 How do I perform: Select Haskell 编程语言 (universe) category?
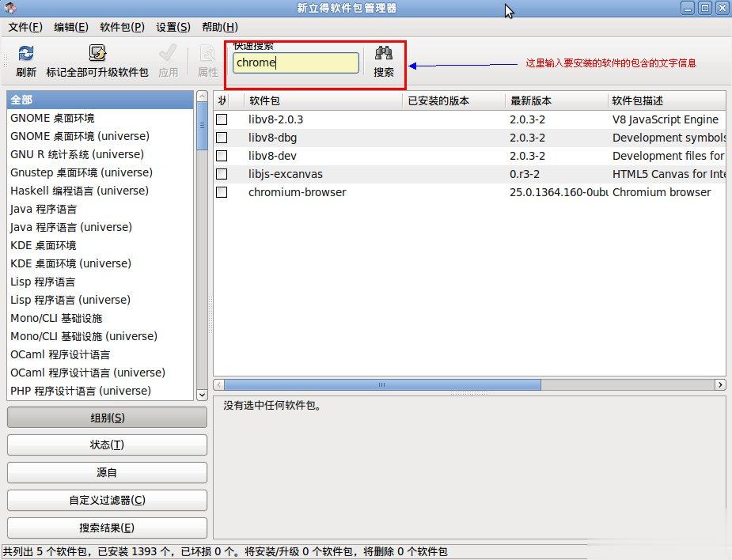(100, 191)
